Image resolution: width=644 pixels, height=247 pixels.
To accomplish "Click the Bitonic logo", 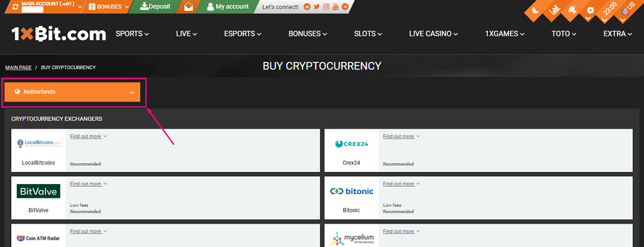I will [x=352, y=191].
